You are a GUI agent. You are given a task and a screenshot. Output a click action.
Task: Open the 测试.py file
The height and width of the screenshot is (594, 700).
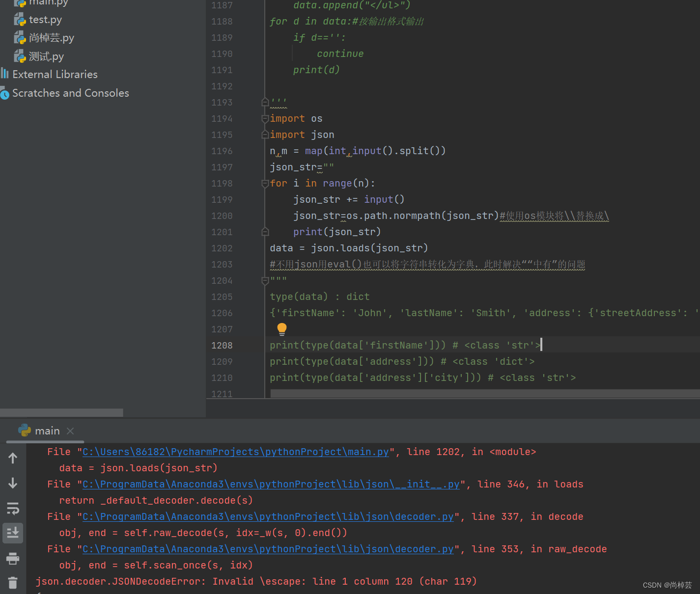pyautogui.click(x=46, y=56)
